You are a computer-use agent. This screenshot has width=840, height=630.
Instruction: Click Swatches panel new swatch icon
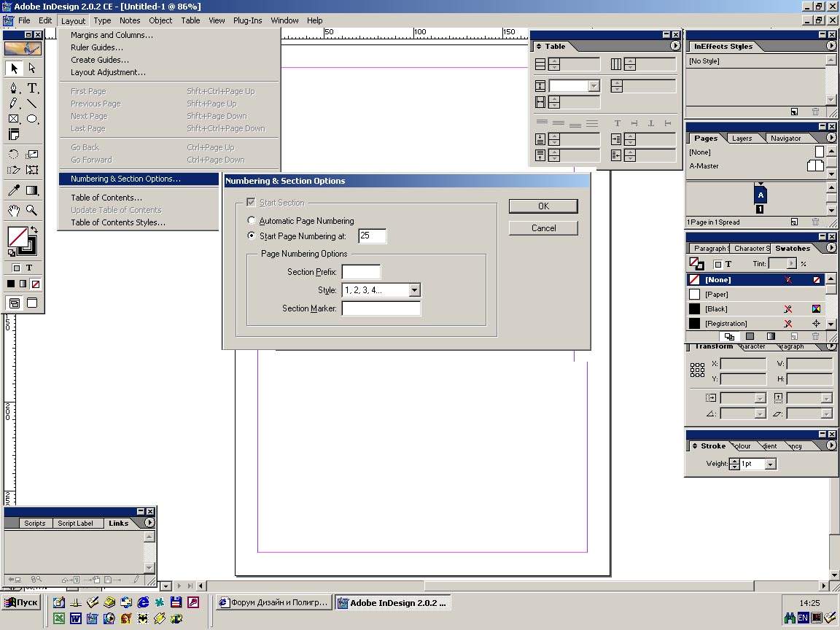[x=794, y=336]
